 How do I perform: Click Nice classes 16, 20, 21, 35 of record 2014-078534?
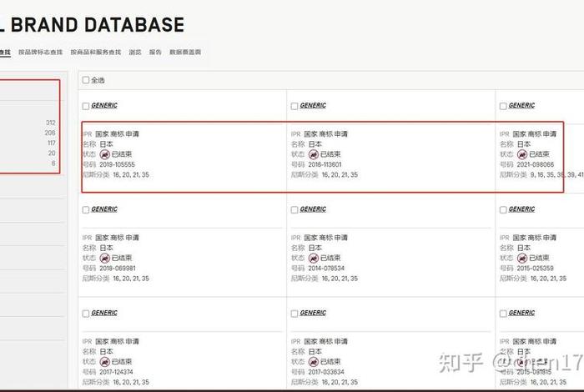(x=340, y=279)
